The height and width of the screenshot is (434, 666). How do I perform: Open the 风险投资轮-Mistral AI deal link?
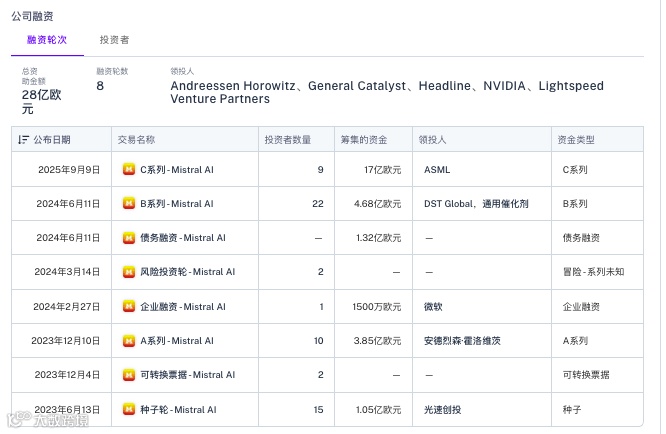[x=187, y=272]
